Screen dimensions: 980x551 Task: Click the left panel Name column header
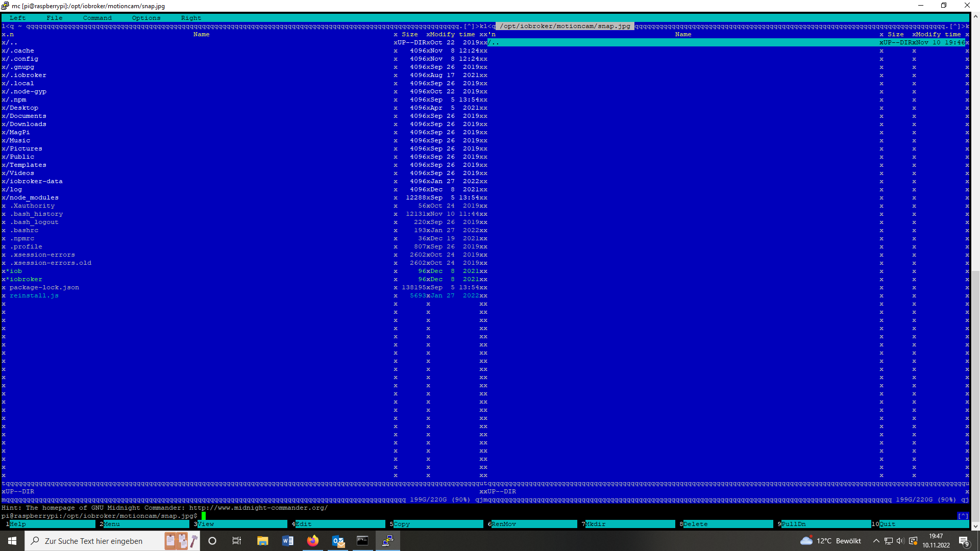[201, 34]
